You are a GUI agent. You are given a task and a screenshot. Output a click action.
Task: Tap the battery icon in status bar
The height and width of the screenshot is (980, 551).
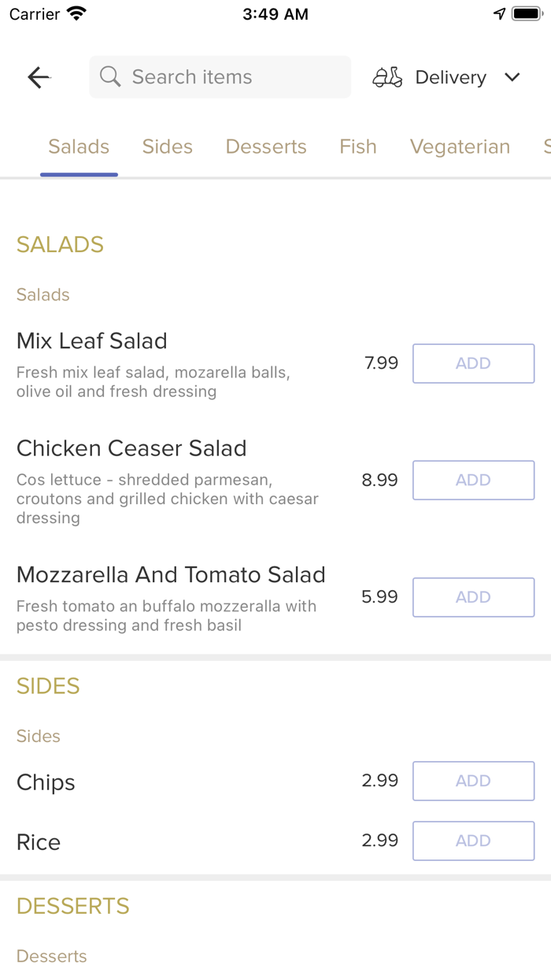point(526,14)
